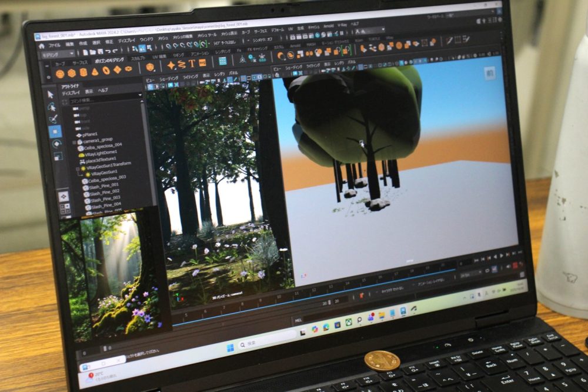Click the Windows taskbar search box
The image size is (588, 392).
[x=259, y=342]
